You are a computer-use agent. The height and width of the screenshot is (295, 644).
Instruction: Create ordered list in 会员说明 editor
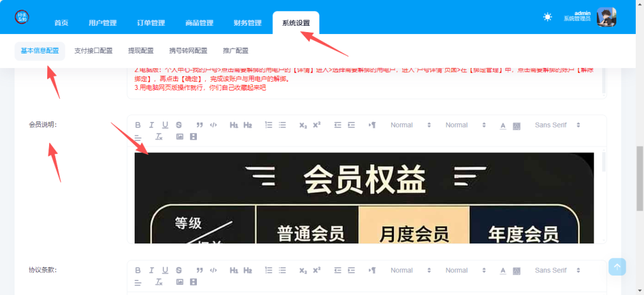tap(269, 125)
